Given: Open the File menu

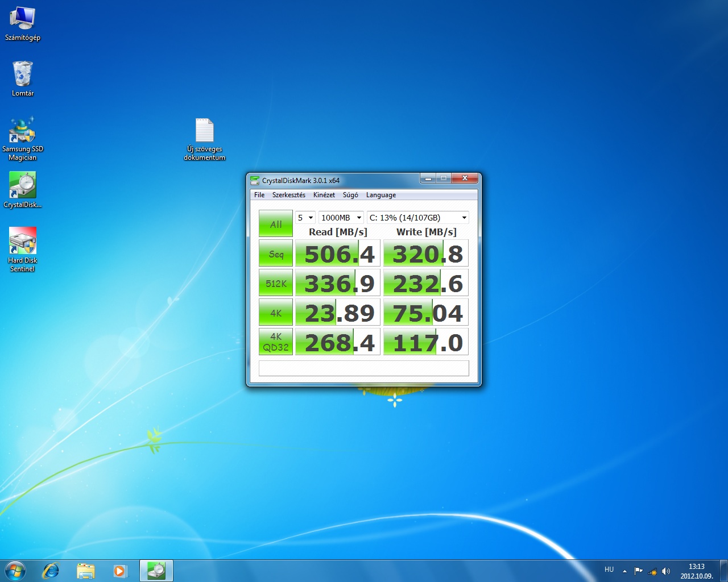Looking at the screenshot, I should click(259, 195).
